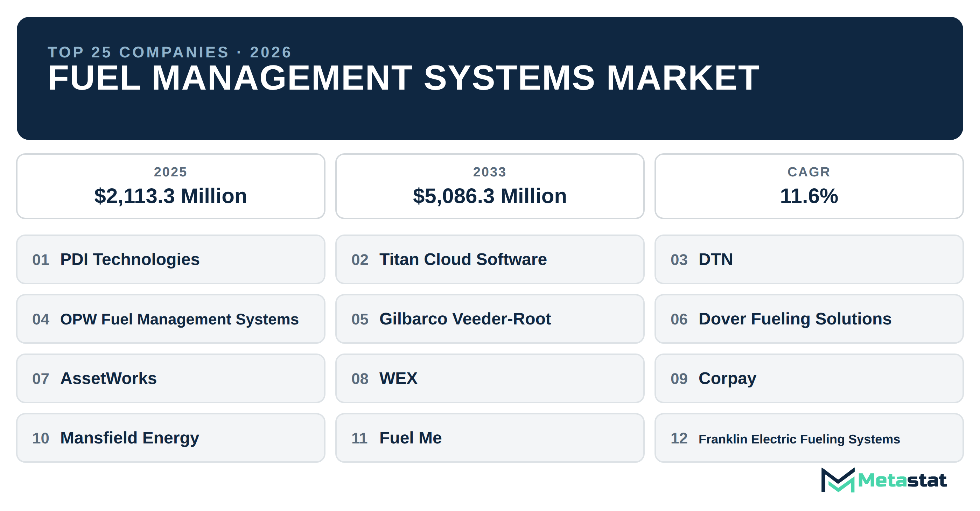Click rank number 01
980x511 pixels.
click(41, 260)
